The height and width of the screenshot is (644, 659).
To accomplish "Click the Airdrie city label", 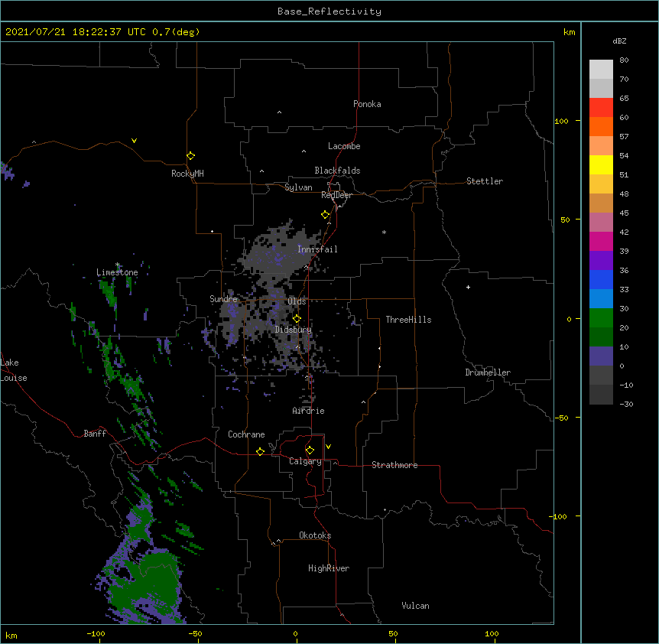I will click(x=308, y=411).
